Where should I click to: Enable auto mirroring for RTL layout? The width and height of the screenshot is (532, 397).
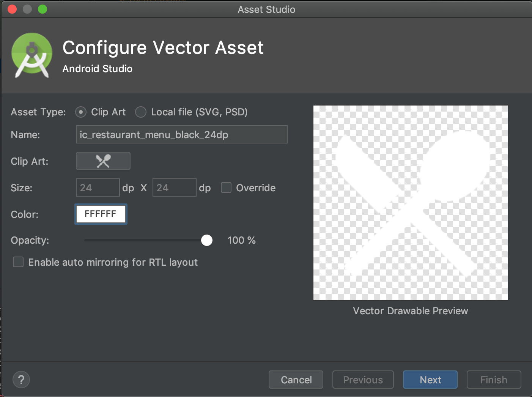(18, 262)
